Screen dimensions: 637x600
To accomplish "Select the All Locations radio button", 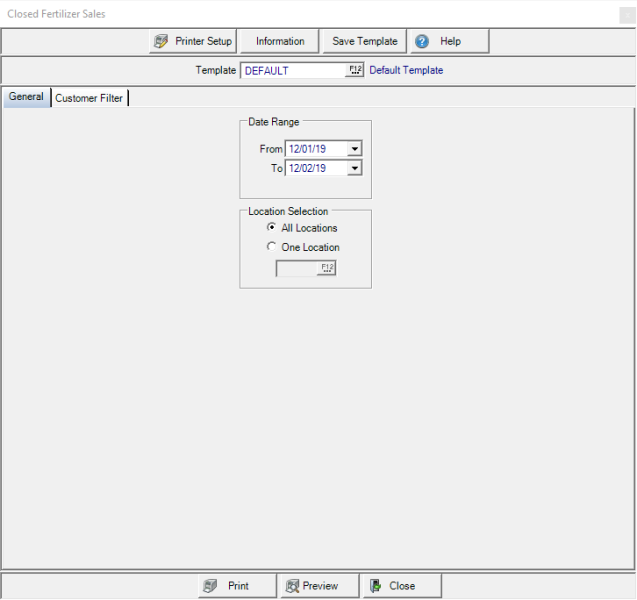I will pos(272,228).
